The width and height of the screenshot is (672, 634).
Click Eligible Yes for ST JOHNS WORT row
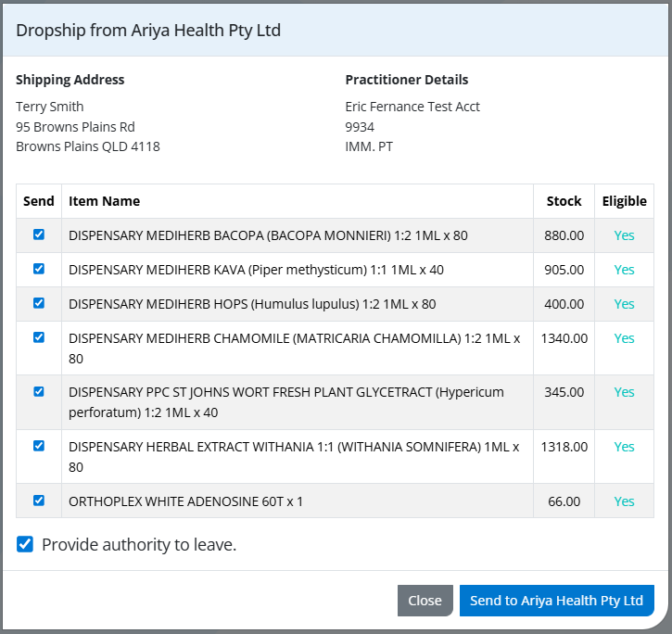tap(624, 392)
